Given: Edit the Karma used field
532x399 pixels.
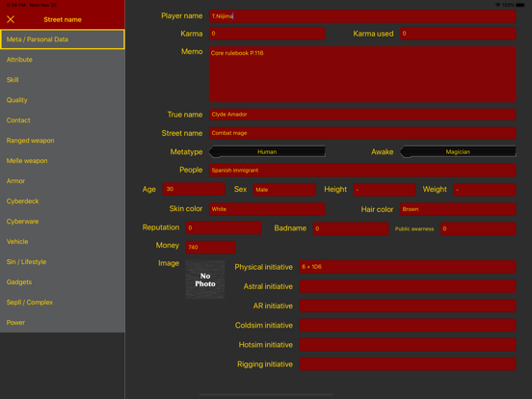Looking at the screenshot, I should (x=458, y=34).
